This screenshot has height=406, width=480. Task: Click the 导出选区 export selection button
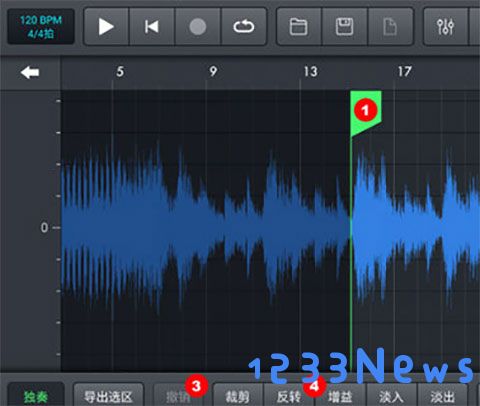(x=108, y=396)
